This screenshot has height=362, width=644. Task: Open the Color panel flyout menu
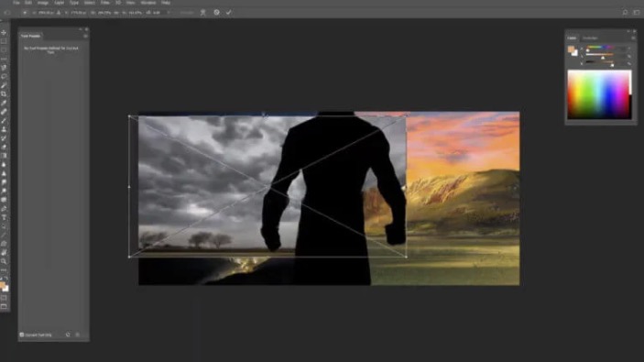coord(633,38)
